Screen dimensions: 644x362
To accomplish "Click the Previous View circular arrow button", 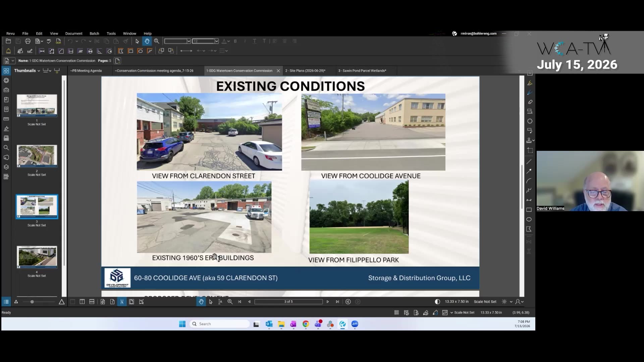I will click(348, 302).
